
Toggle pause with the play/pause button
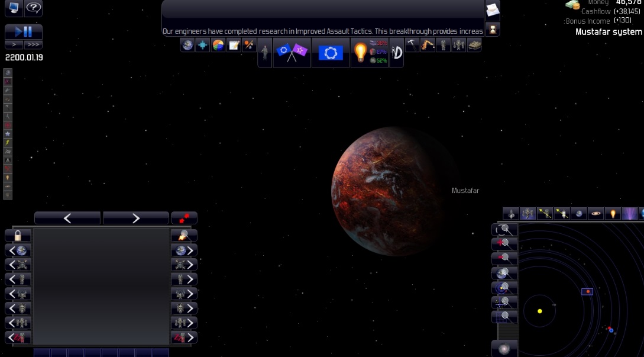tap(24, 31)
